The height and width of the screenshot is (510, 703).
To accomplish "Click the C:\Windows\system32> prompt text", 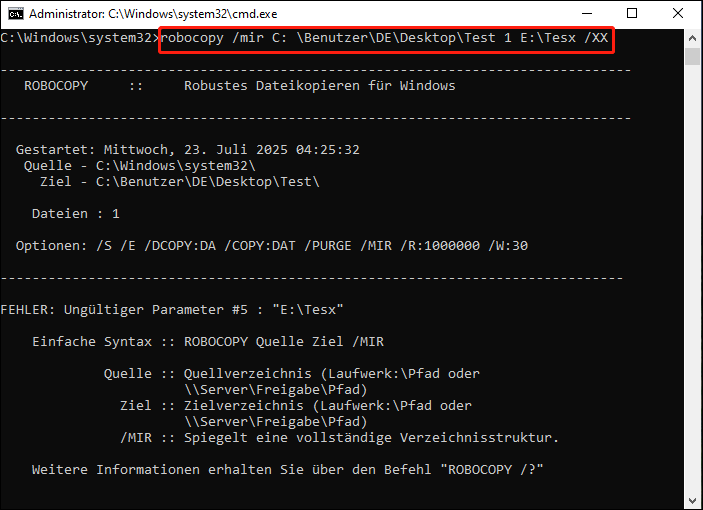I will click(80, 38).
